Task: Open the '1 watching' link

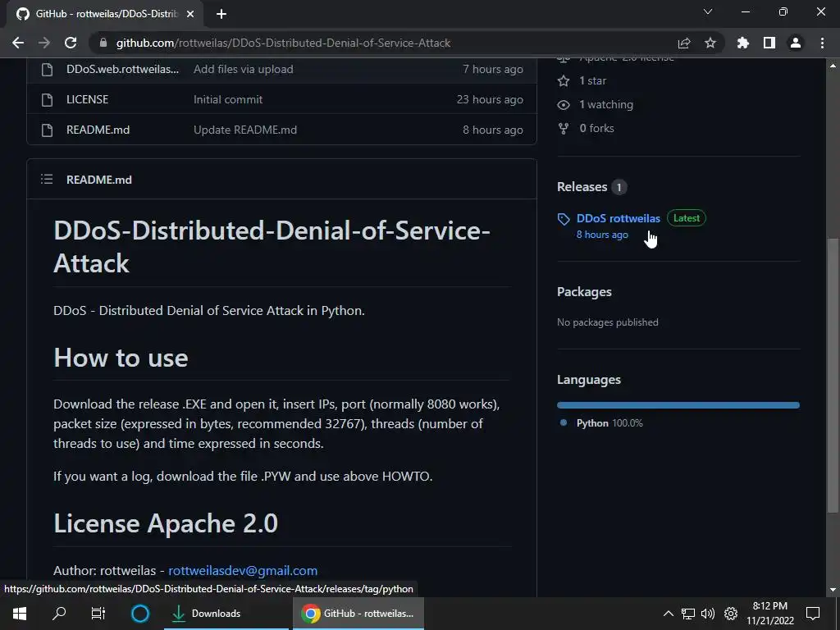Action: (x=606, y=104)
